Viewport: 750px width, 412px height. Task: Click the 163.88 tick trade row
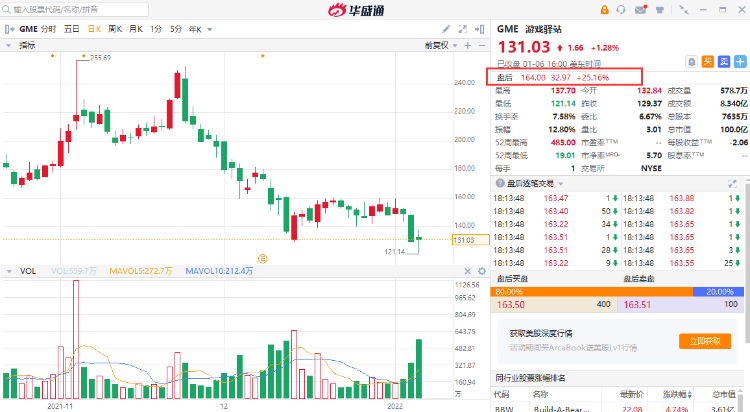(681, 198)
